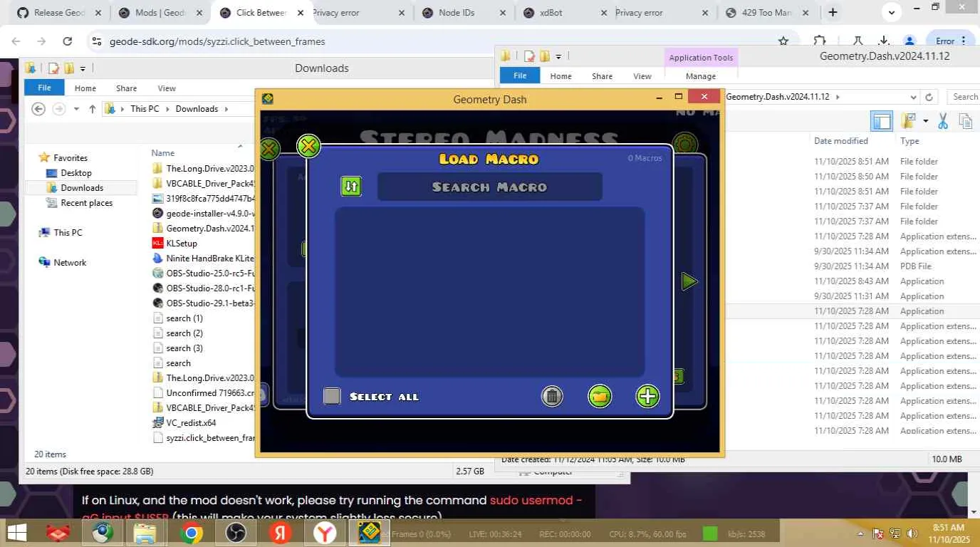The image size is (980, 547).
Task: Click volume speaker icon in system tray
Action: 911,533
